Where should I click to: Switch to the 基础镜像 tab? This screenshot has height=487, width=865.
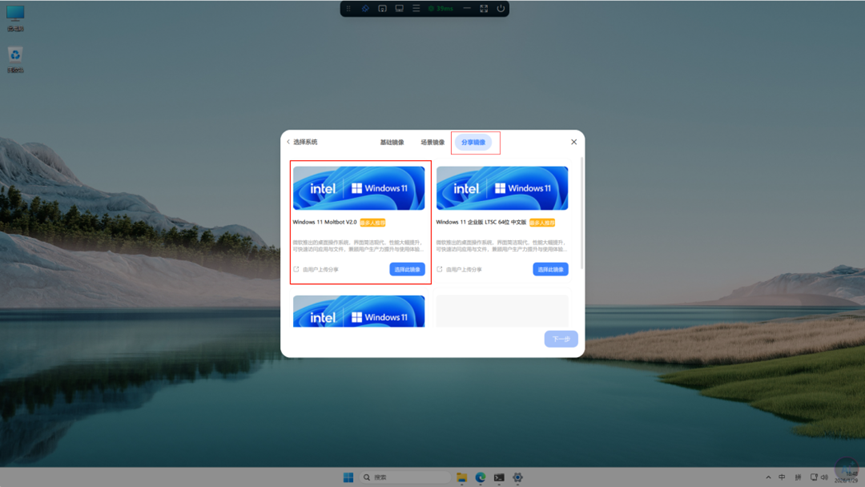tap(392, 142)
